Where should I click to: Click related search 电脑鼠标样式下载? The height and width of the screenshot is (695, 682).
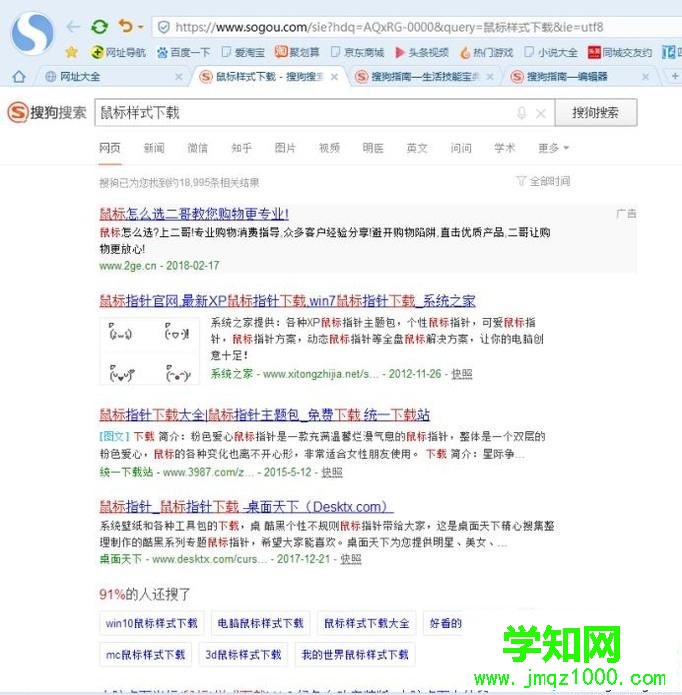coord(260,623)
